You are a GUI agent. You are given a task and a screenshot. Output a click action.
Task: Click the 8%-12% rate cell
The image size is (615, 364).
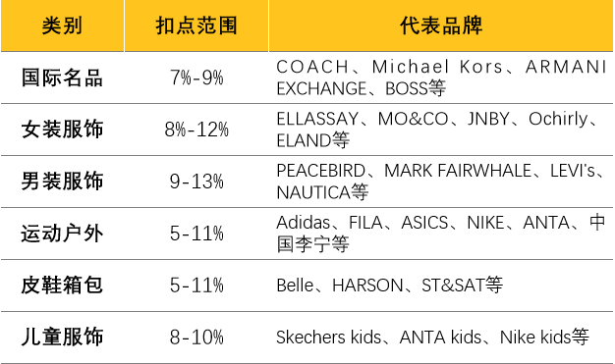pyautogui.click(x=196, y=130)
